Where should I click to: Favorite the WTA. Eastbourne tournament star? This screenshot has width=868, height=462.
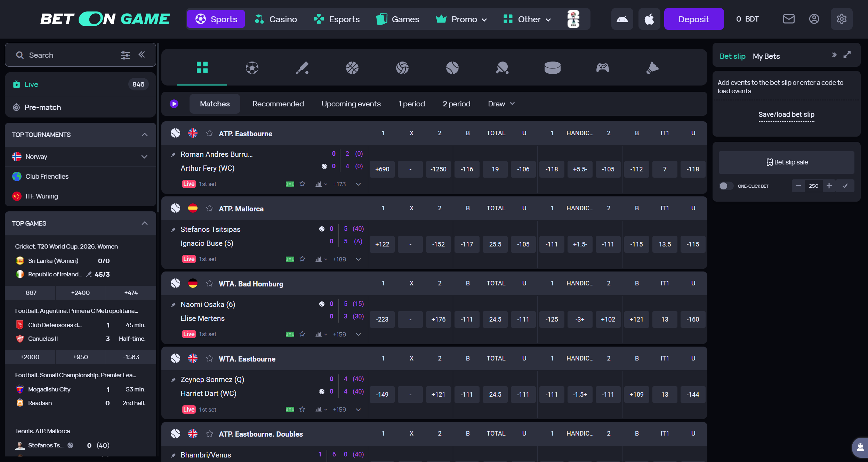click(209, 358)
